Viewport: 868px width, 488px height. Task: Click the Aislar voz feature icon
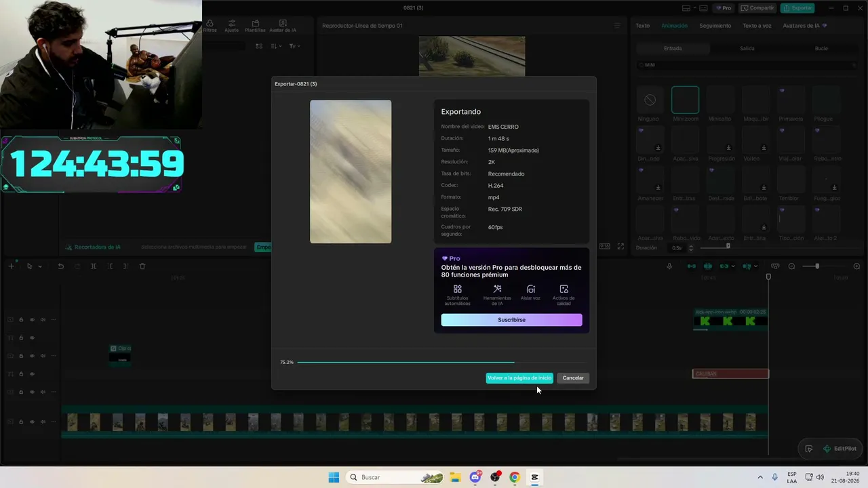pos(531,289)
